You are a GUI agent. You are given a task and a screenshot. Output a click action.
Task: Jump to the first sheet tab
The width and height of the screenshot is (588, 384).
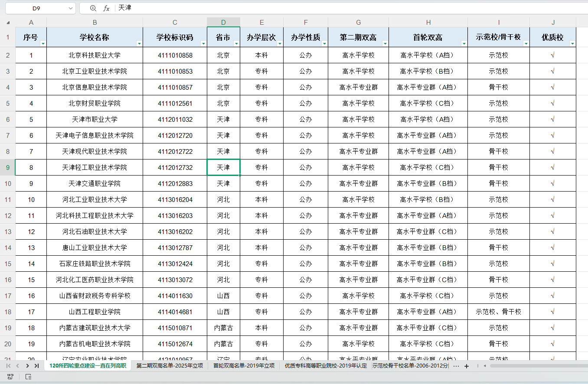coord(8,366)
